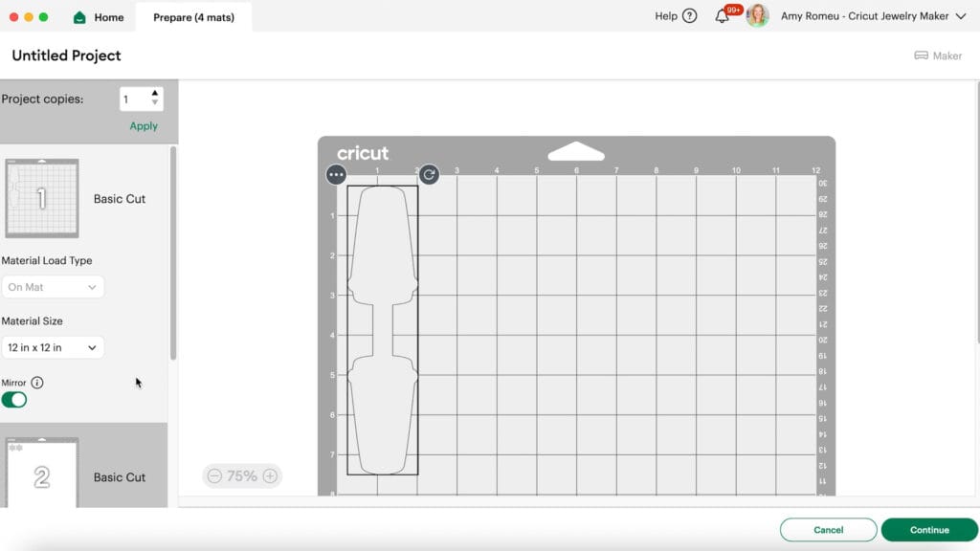The width and height of the screenshot is (980, 551).
Task: Click the user profile avatar
Action: click(757, 16)
